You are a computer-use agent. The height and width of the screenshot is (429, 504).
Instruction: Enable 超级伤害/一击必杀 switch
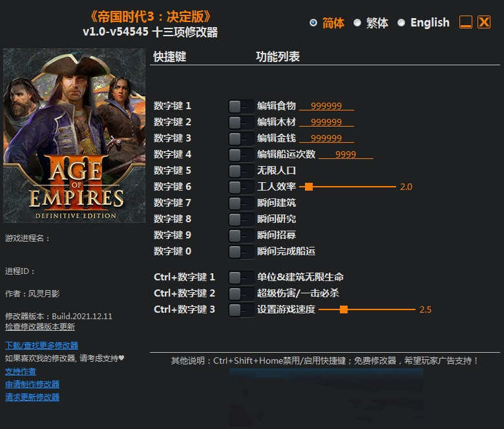pos(241,293)
